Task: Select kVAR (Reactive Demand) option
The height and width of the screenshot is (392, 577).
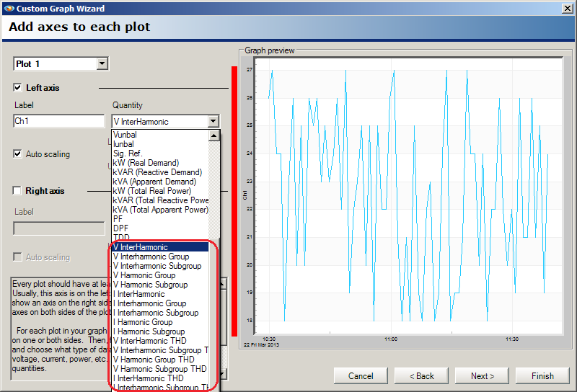Action: coord(160,172)
